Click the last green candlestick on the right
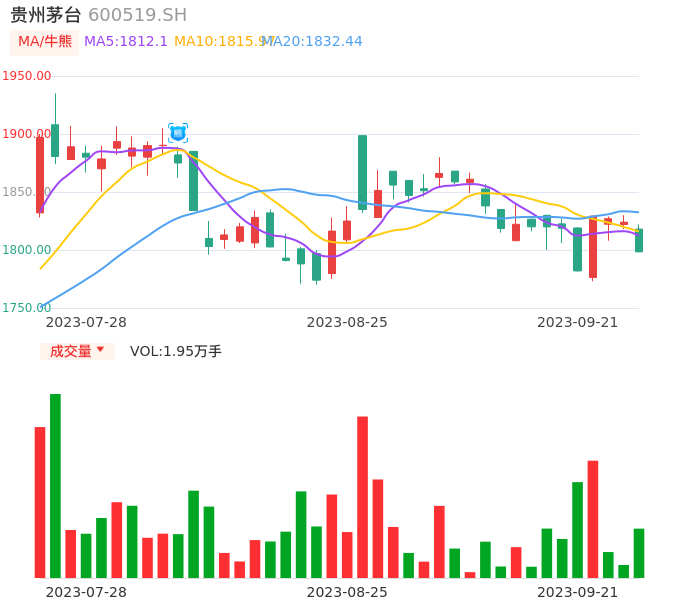 click(x=639, y=240)
